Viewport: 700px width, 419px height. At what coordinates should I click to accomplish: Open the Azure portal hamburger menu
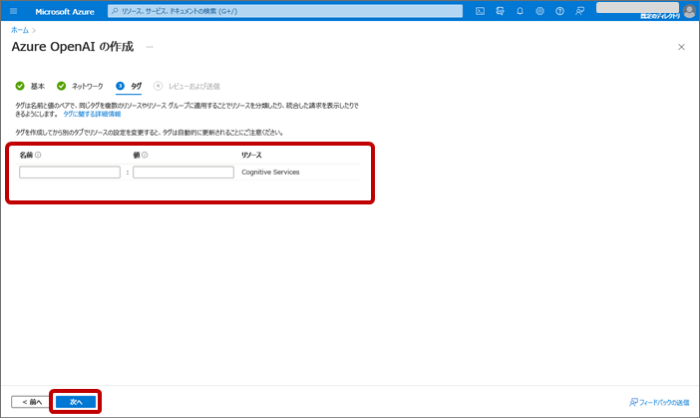[13, 11]
